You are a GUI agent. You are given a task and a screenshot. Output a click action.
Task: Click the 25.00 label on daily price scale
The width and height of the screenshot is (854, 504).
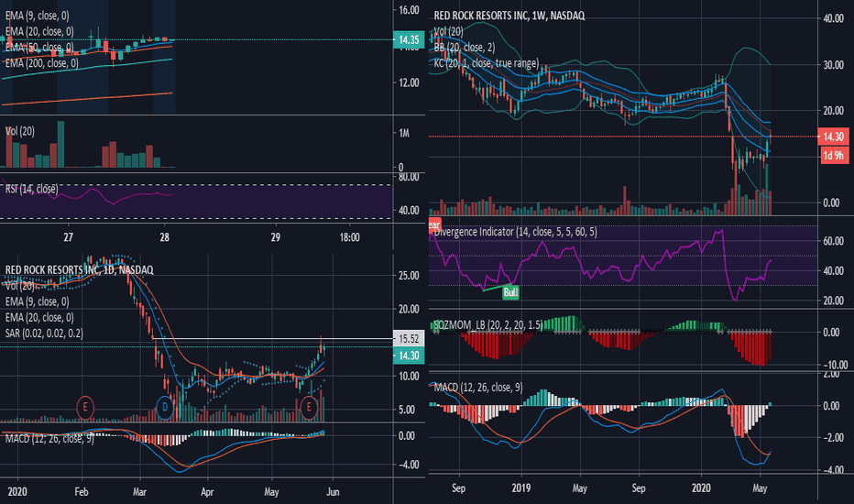click(409, 275)
